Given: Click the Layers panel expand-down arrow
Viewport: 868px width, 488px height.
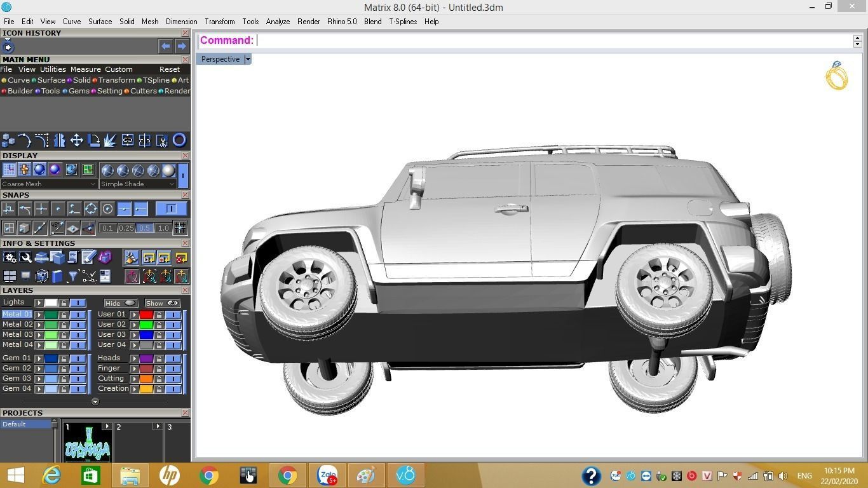Looking at the screenshot, I should click(x=95, y=402).
